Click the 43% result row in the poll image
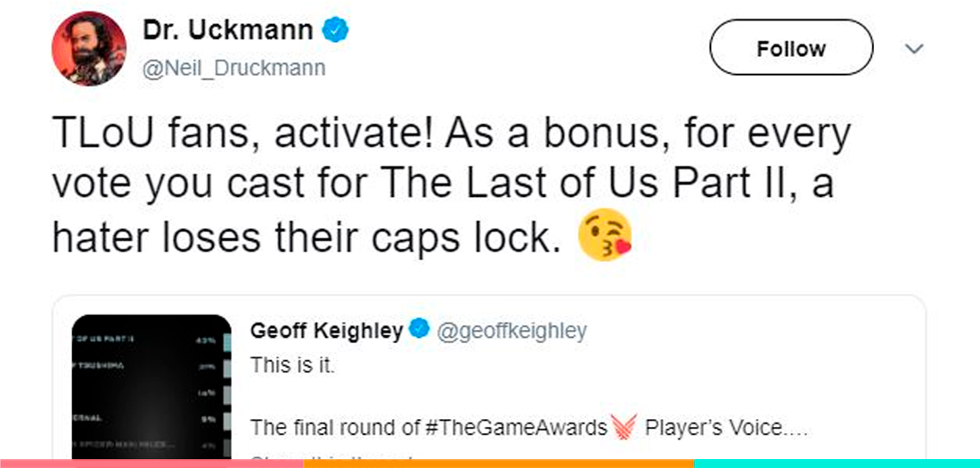This screenshot has height=468, width=980. click(151, 340)
